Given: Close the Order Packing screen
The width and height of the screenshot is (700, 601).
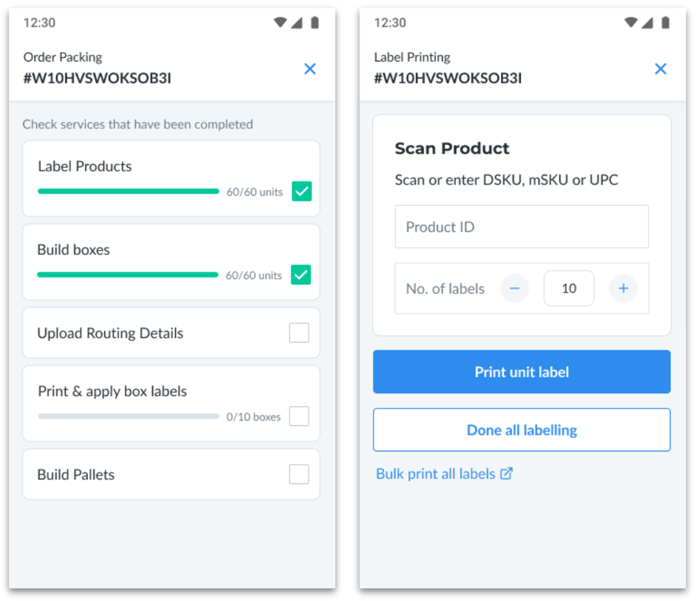Looking at the screenshot, I should (x=310, y=69).
